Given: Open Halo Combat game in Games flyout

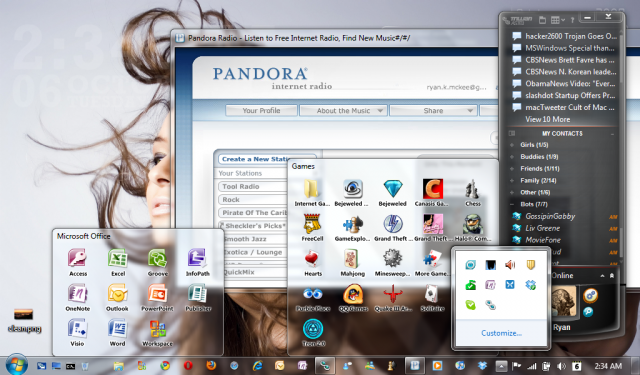Looking at the screenshot, I should (x=473, y=228).
